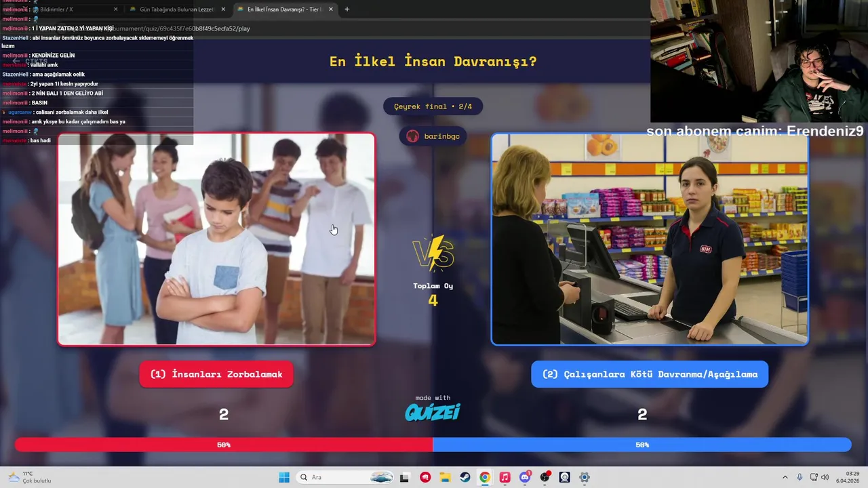Vote for option (1) İnsanları Zorbalamak

(216, 374)
